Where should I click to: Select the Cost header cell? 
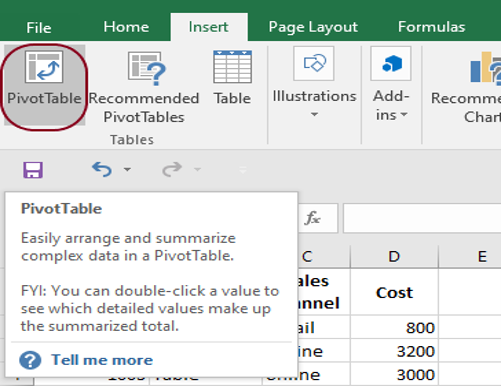394,292
